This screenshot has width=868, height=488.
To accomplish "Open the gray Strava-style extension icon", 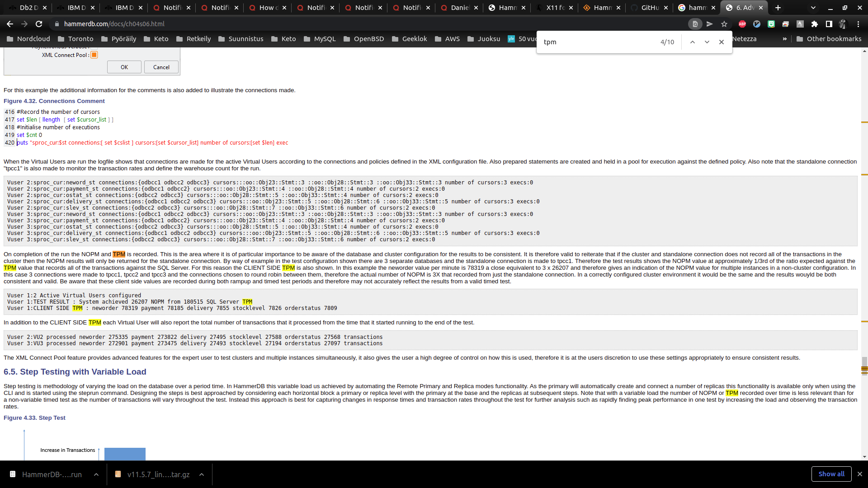I will 800,24.
